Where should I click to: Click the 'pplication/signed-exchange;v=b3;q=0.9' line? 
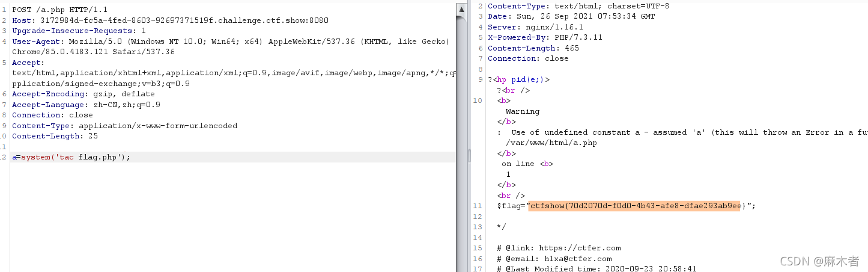coord(101,84)
